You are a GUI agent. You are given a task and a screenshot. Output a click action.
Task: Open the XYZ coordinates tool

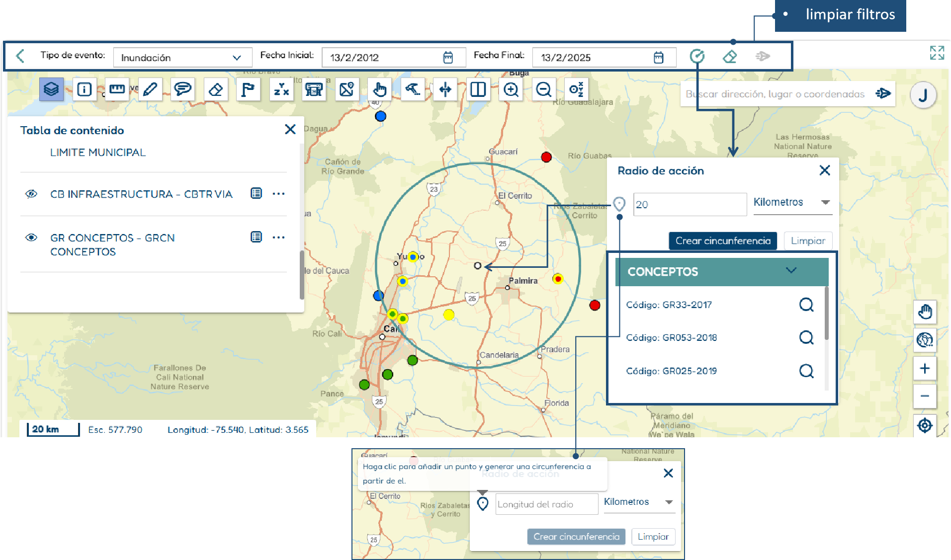tap(281, 89)
